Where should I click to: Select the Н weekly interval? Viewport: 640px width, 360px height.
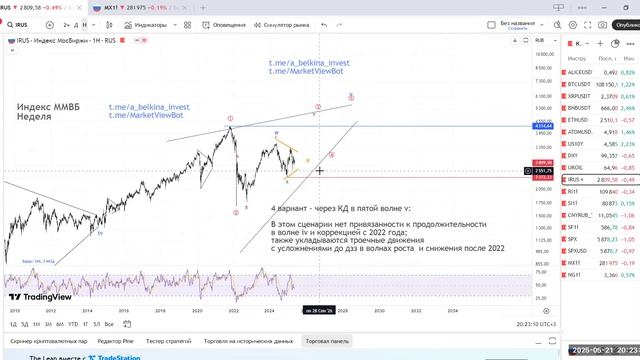(84, 25)
